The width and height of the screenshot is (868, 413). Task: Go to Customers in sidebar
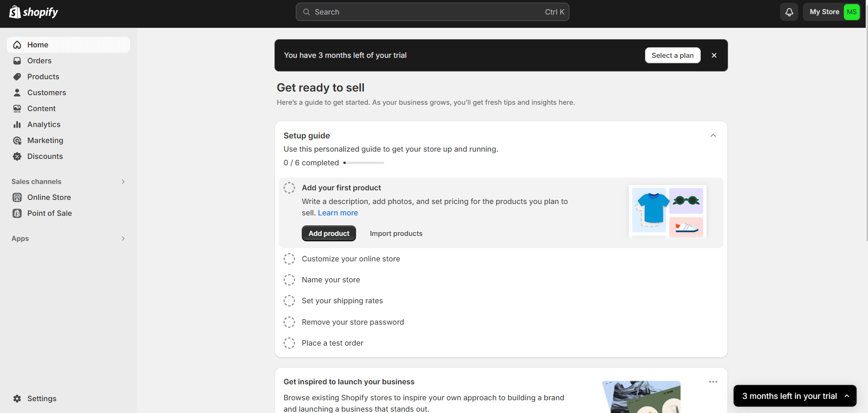tap(46, 92)
